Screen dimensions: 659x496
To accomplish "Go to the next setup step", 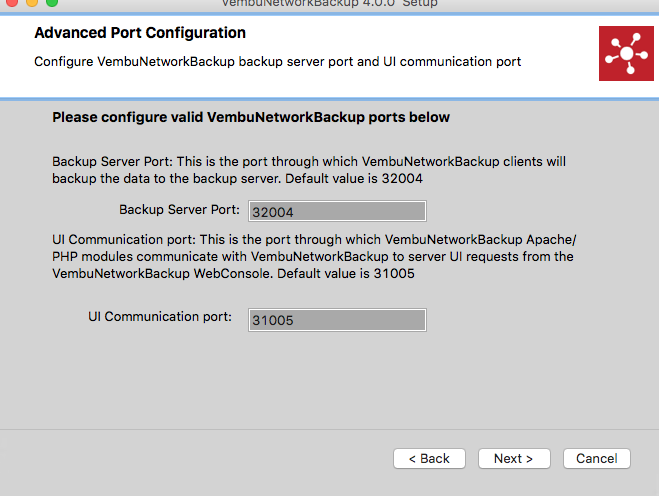I will (x=514, y=458).
